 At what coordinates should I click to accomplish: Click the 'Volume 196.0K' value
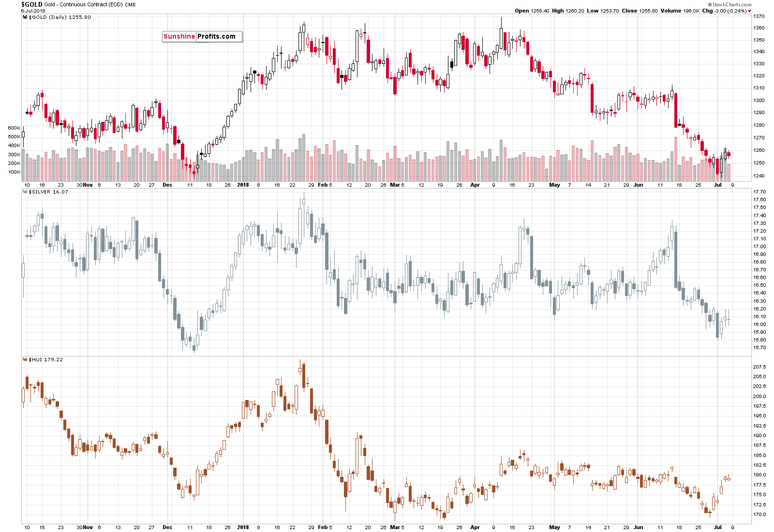(x=680, y=11)
